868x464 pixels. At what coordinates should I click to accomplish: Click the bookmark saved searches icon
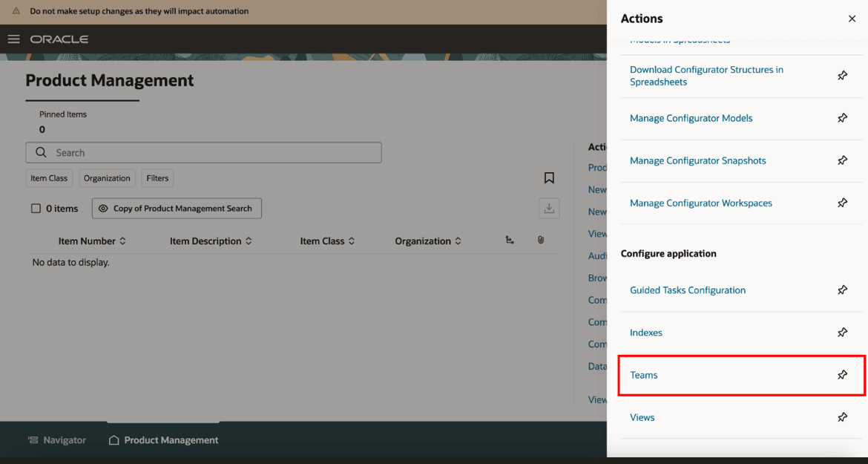click(x=549, y=177)
